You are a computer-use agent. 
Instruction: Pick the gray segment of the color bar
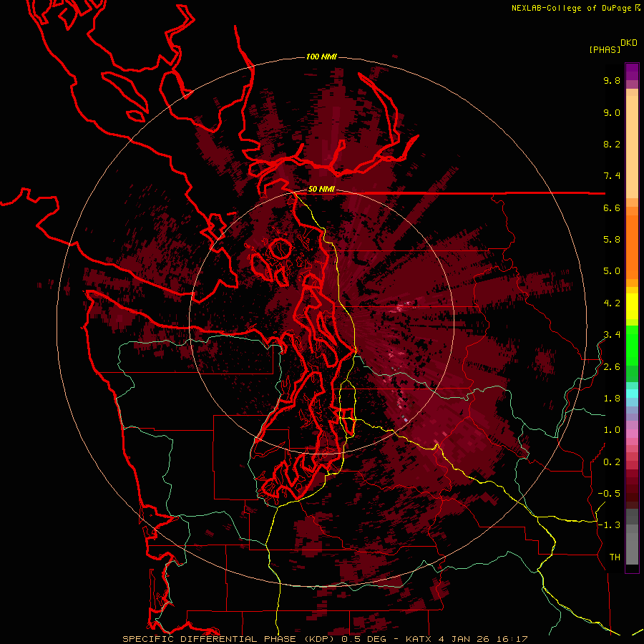point(632,537)
